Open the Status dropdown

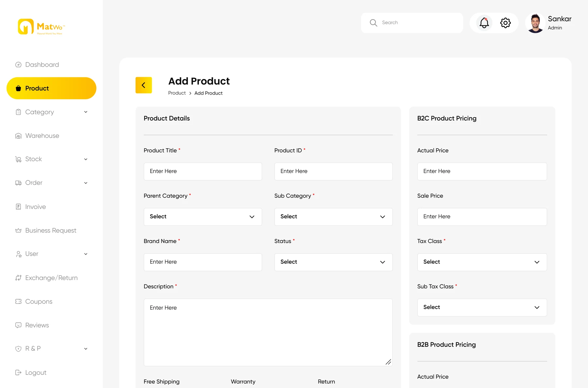334,262
